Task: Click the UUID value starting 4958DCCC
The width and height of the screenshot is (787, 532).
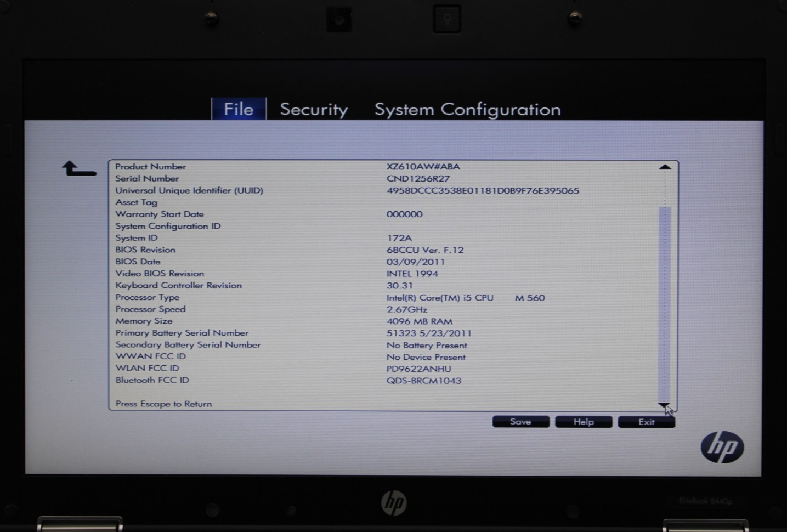Action: 483,191
